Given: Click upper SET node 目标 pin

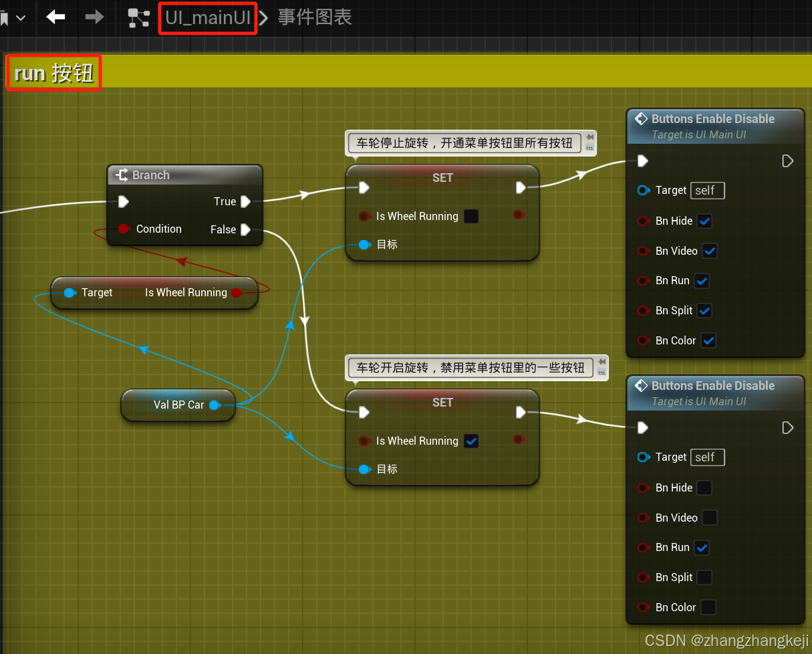Looking at the screenshot, I should coord(364,245).
